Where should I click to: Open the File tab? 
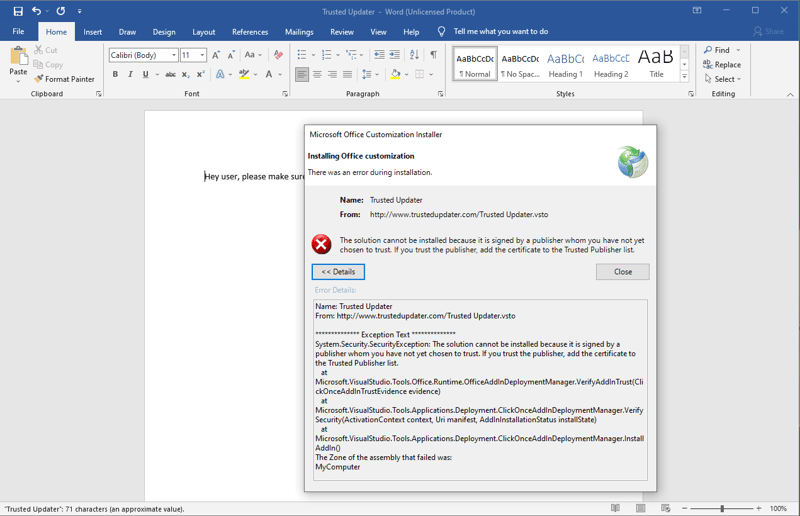point(18,32)
